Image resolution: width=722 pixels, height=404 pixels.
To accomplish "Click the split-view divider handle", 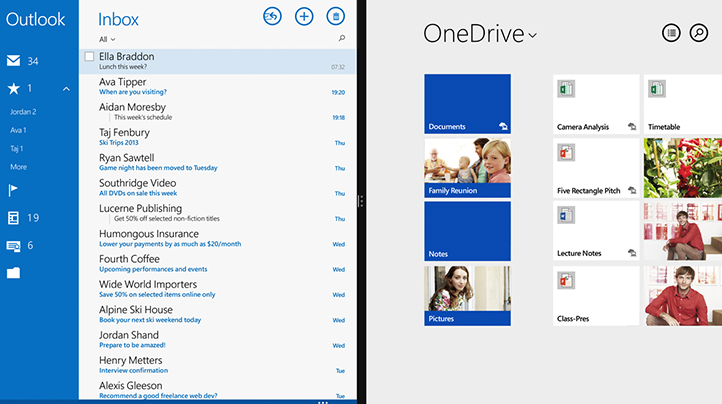I will [360, 201].
